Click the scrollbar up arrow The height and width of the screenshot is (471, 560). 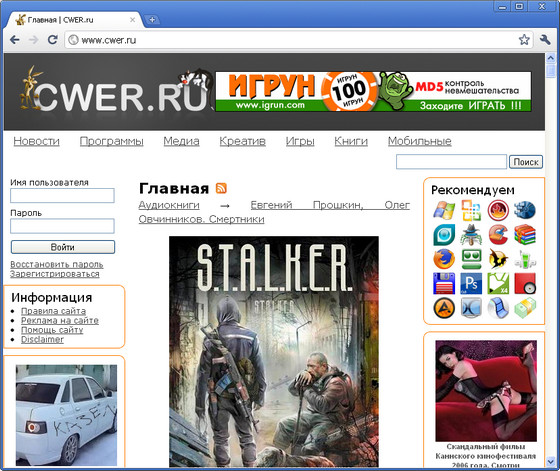[550, 58]
